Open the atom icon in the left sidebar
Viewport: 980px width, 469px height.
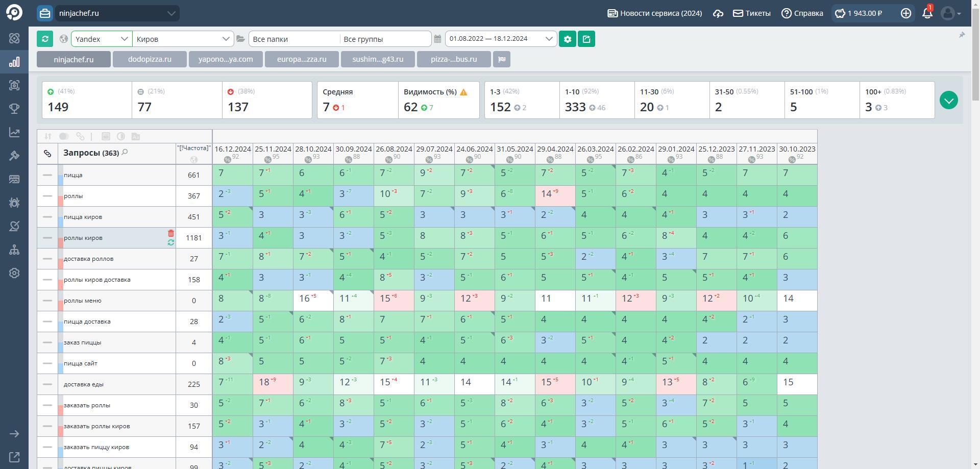click(x=14, y=38)
